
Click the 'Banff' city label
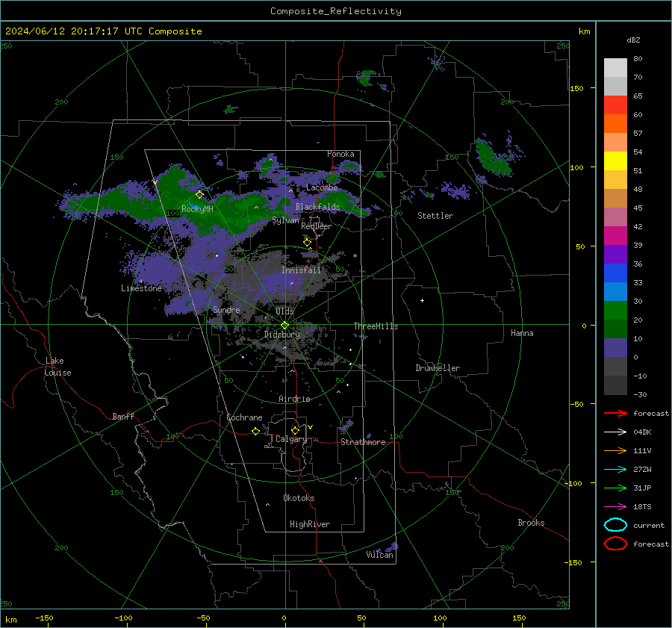123,416
